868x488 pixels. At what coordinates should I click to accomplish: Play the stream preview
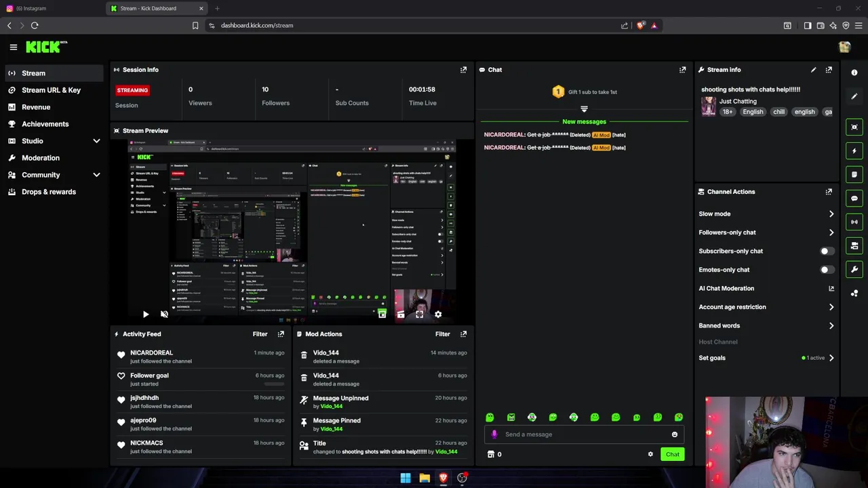145,314
